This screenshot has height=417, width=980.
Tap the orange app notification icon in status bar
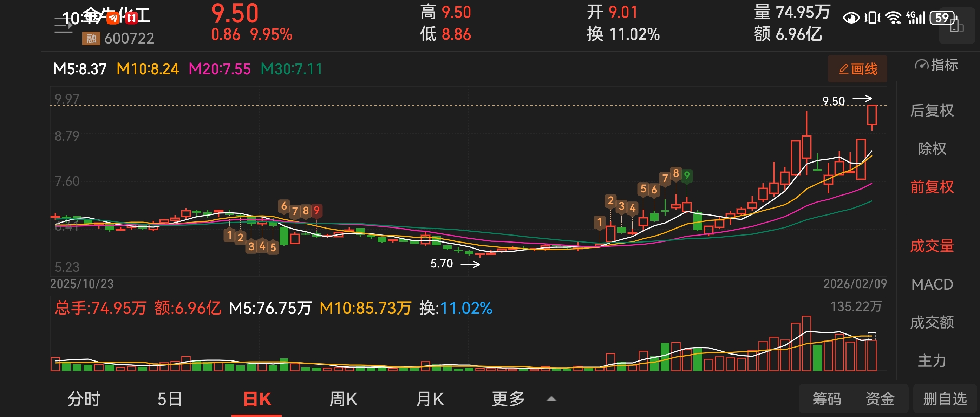[113, 18]
